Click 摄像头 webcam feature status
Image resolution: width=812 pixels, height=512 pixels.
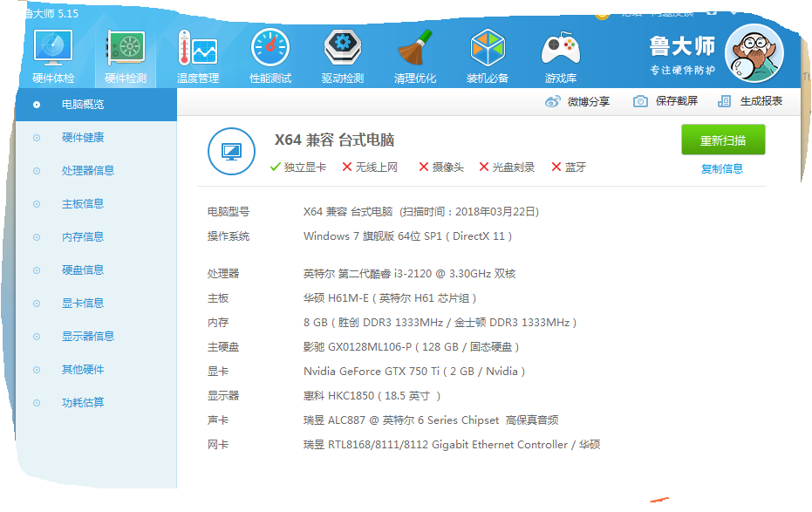[441, 167]
